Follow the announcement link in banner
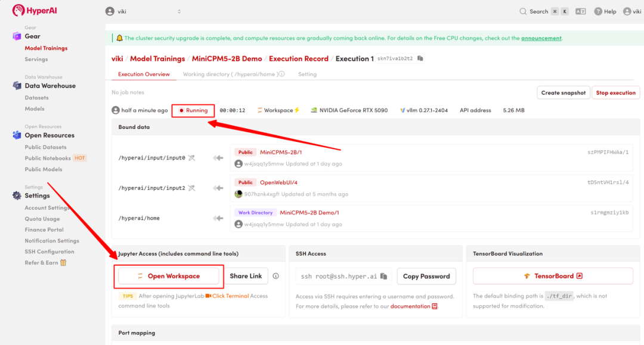This screenshot has width=644, height=345. coord(541,38)
